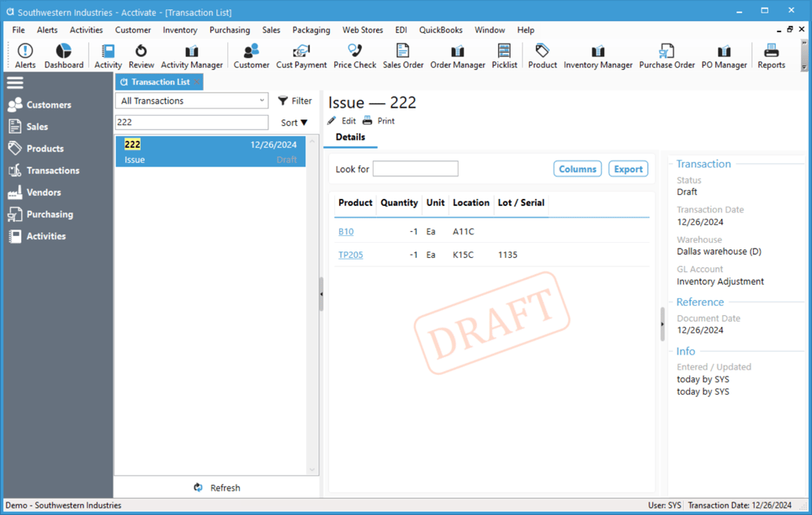Open the Order Manager
This screenshot has width=812, height=515.
point(457,56)
